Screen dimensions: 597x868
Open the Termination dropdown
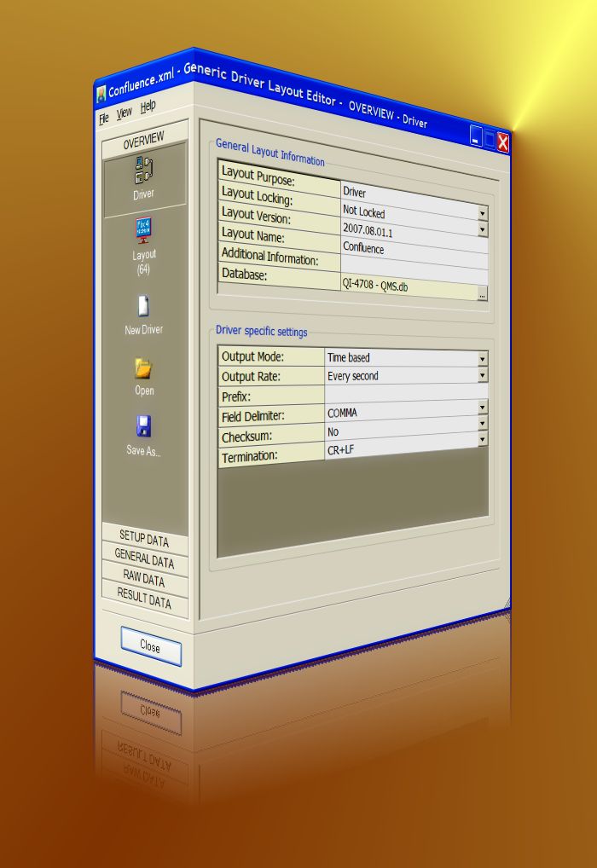click(483, 439)
